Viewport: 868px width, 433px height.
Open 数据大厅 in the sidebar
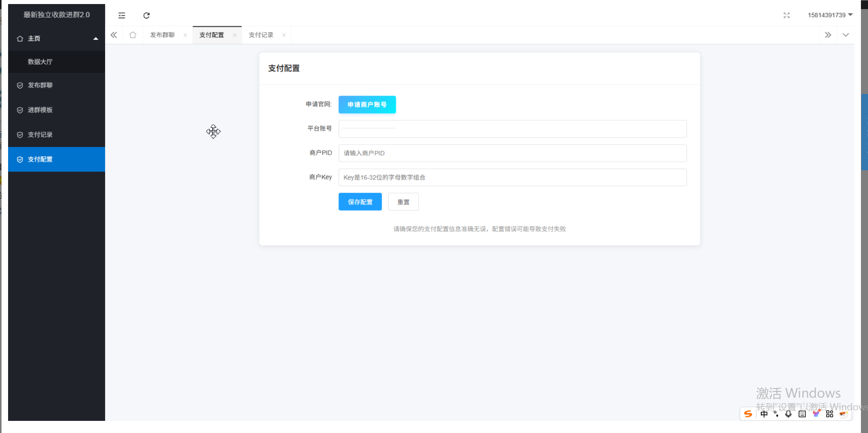point(57,62)
